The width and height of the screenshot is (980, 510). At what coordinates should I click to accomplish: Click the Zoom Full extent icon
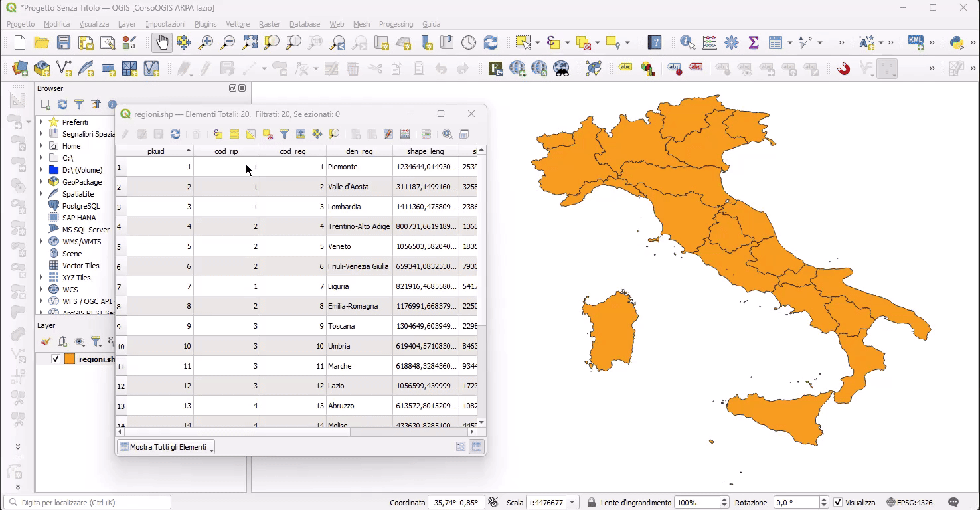tap(250, 43)
